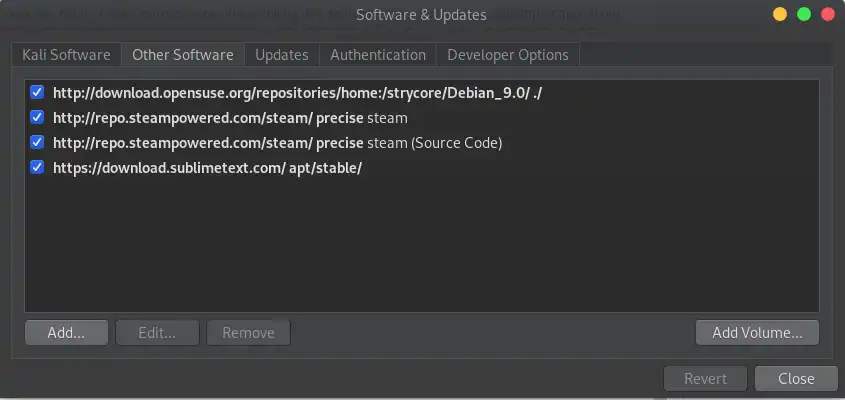The height and width of the screenshot is (400, 845).
Task: Close window with red circle button
Action: [x=828, y=15]
